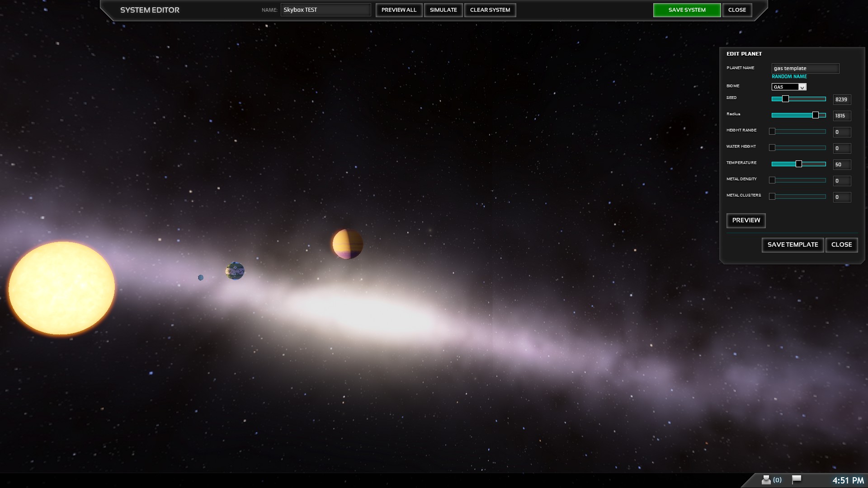Focus the Metal Density value field
This screenshot has width=868, height=488.
(x=842, y=181)
